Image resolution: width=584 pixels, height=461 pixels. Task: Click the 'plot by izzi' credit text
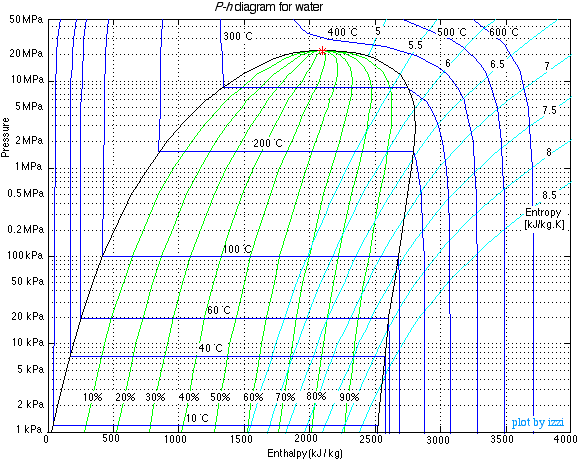pyautogui.click(x=537, y=423)
